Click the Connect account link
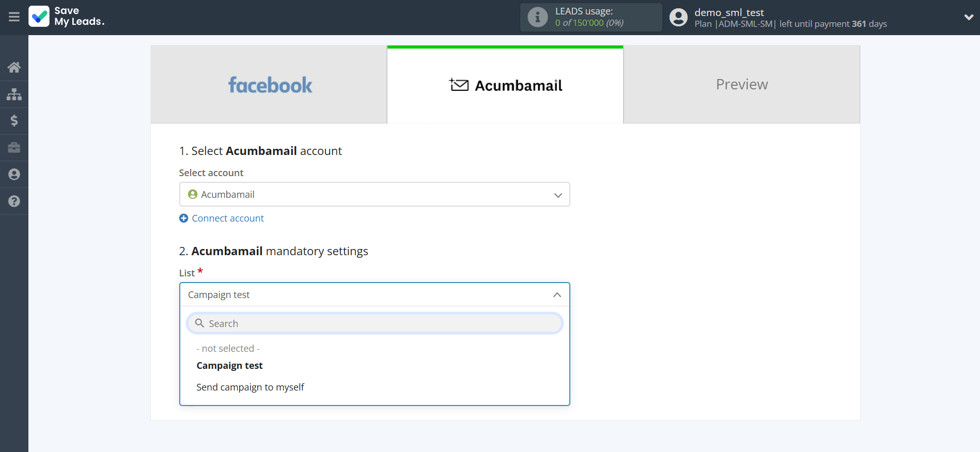This screenshot has height=452, width=980. coord(227,219)
